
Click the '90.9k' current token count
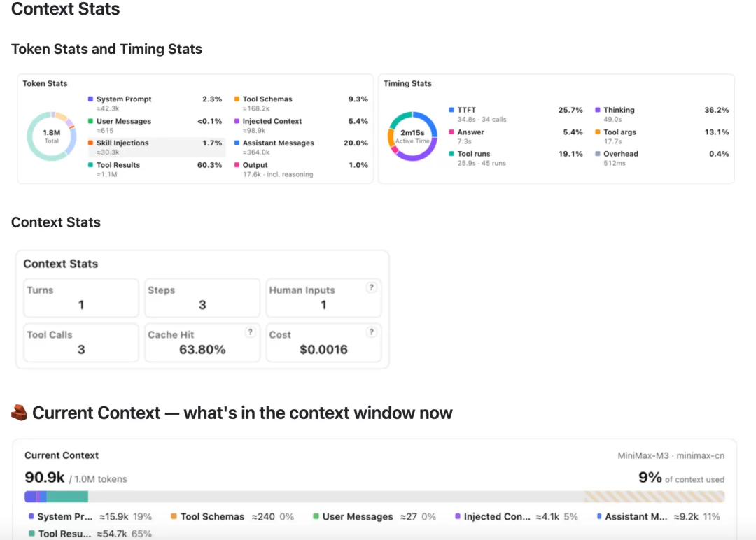44,477
